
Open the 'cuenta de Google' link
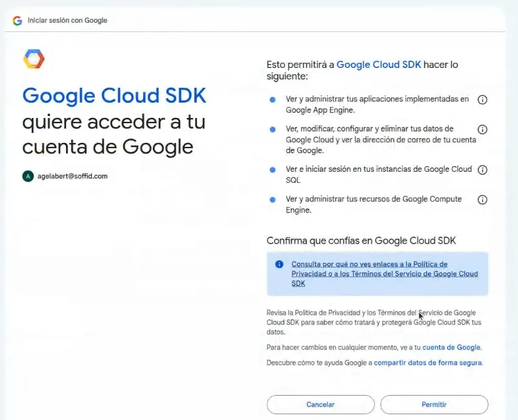pyautogui.click(x=452, y=348)
